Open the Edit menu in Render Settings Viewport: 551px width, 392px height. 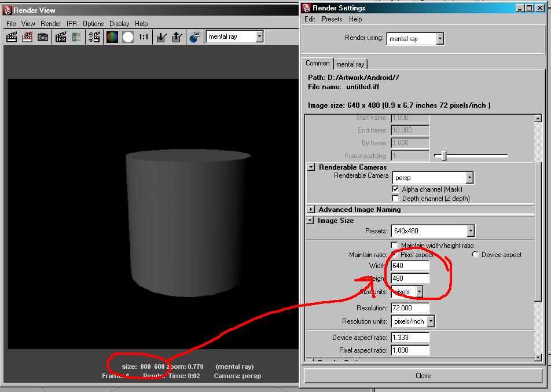310,19
